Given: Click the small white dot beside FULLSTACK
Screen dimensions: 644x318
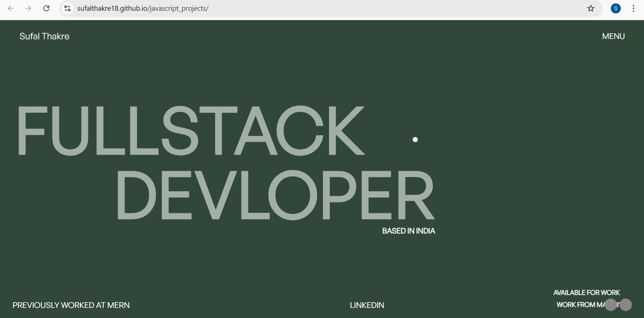Looking at the screenshot, I should [415, 140].
